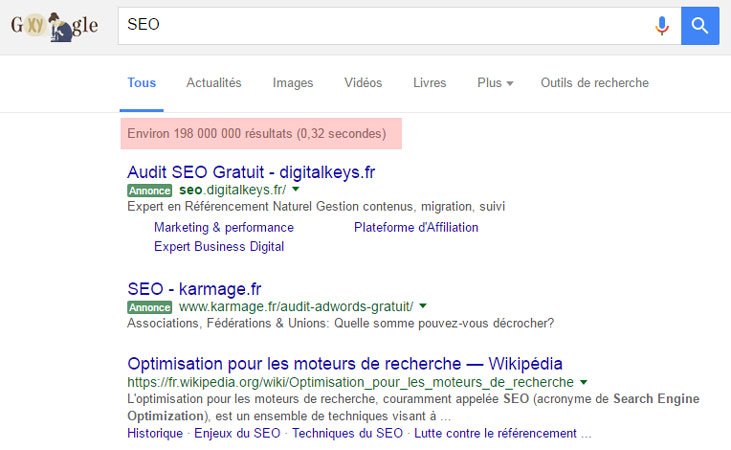Open the Images tab
Screen dimensions: 731x450
(x=293, y=83)
